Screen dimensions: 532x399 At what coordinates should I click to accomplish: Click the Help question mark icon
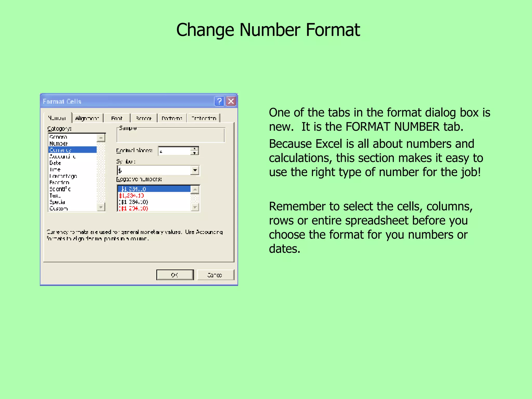click(x=219, y=101)
